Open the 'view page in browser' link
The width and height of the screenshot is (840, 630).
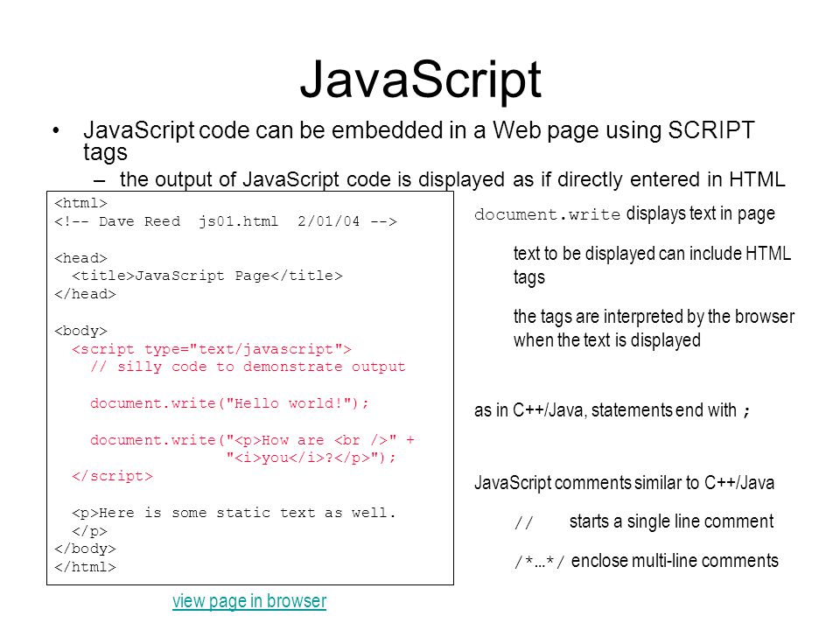249,601
